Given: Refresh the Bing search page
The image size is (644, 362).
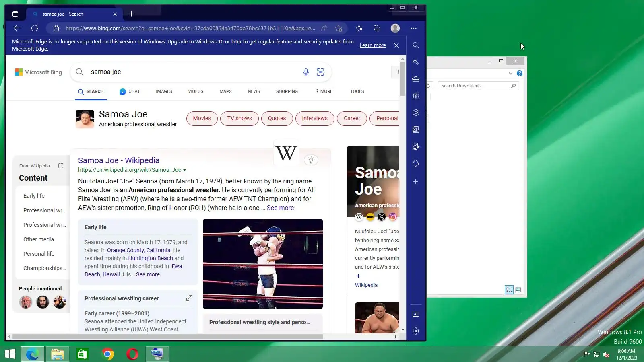Looking at the screenshot, I should click(35, 28).
